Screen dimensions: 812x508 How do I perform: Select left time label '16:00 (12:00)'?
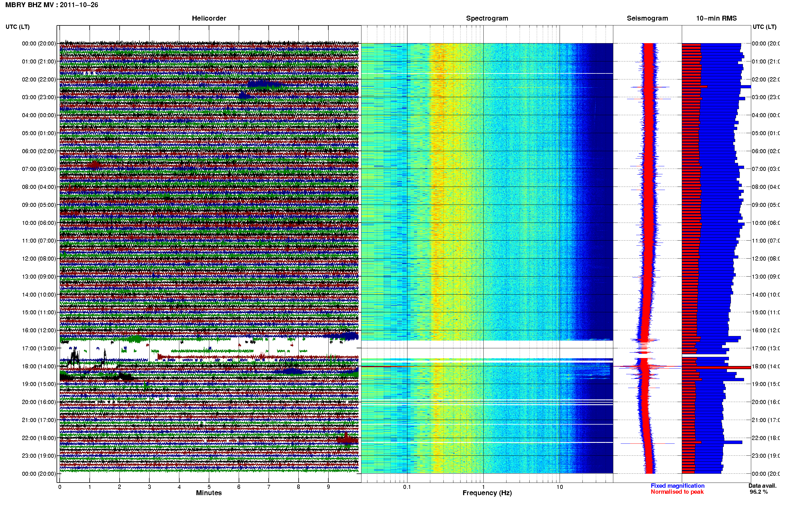(39, 330)
